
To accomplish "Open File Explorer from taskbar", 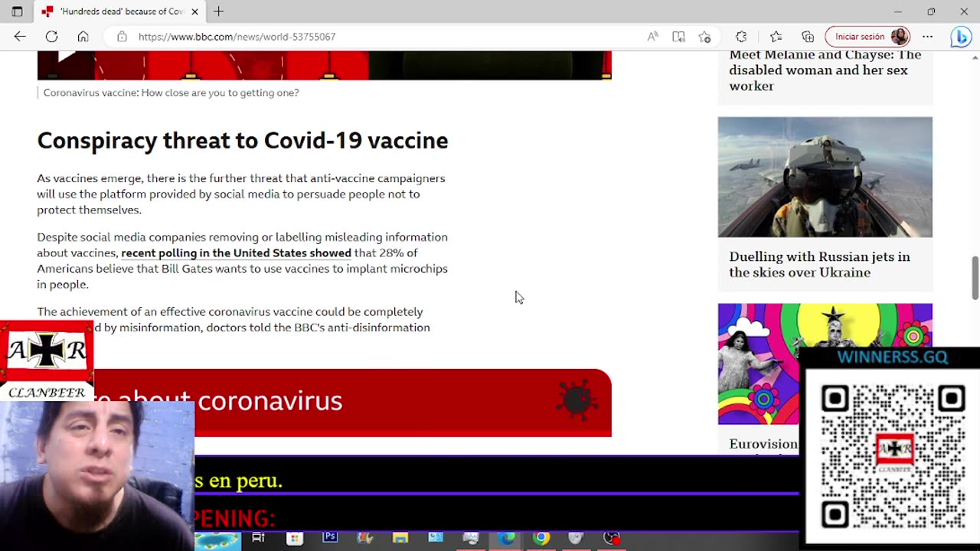I will (x=400, y=538).
